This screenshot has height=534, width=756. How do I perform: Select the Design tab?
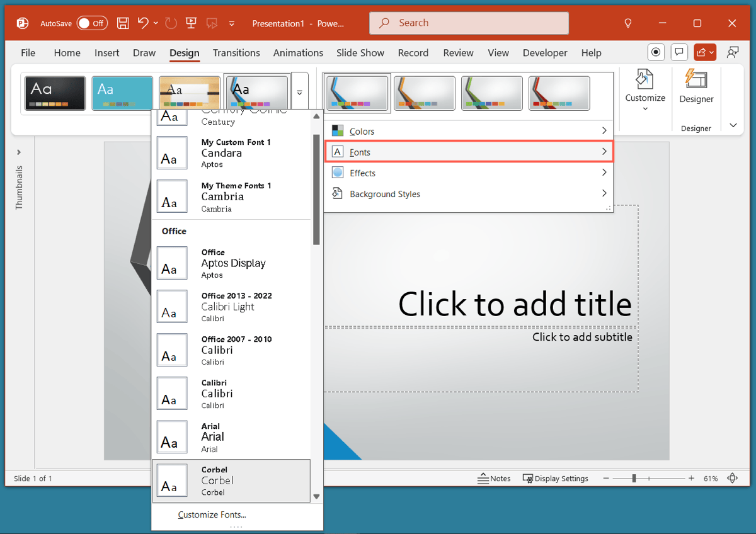185,53
